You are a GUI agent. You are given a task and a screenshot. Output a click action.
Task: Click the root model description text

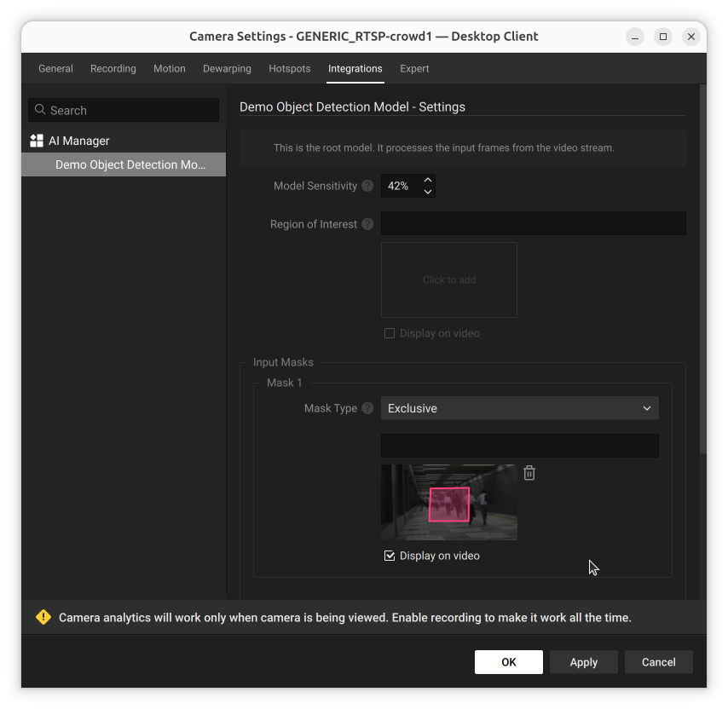(444, 147)
